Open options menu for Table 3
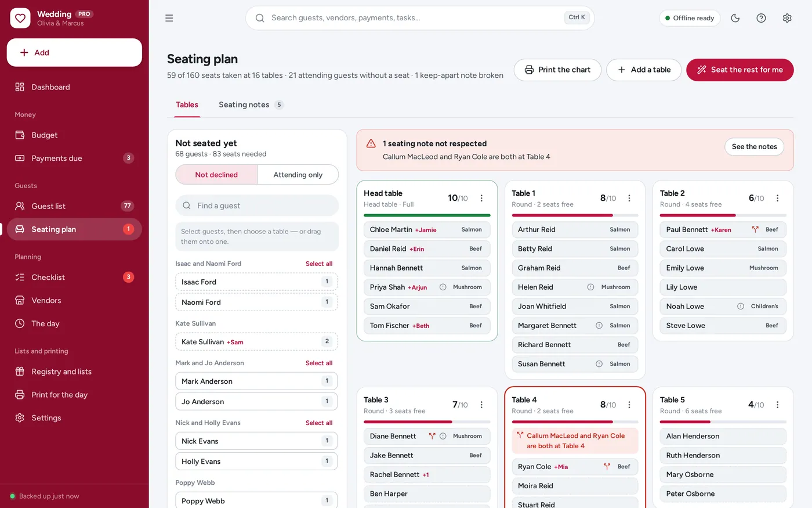Screen dimensions: 812x508 point(481,405)
